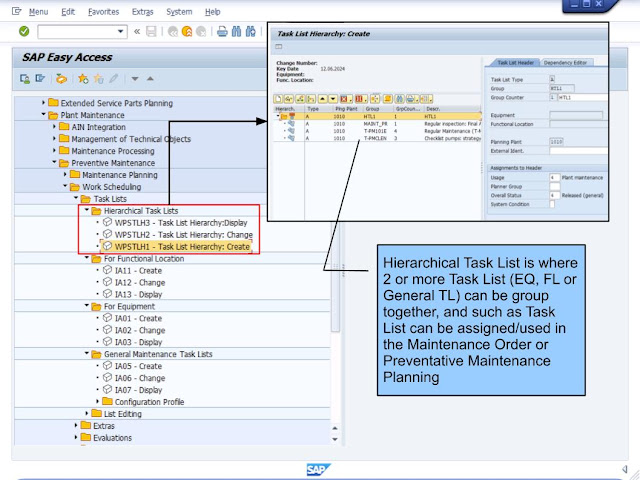Image resolution: width=640 pixels, height=480 pixels.
Task: Open the Favorites menu
Action: (103, 12)
